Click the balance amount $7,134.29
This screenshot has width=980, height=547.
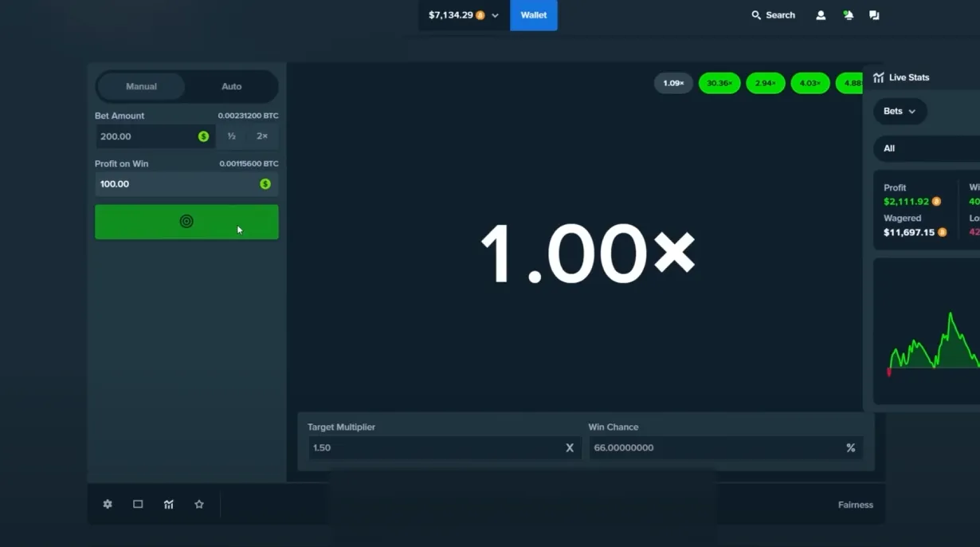click(451, 15)
